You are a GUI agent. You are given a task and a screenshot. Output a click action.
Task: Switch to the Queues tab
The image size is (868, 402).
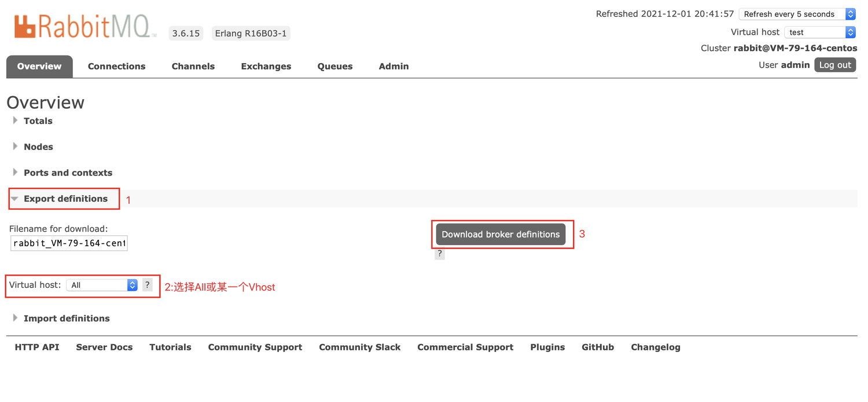tap(335, 67)
